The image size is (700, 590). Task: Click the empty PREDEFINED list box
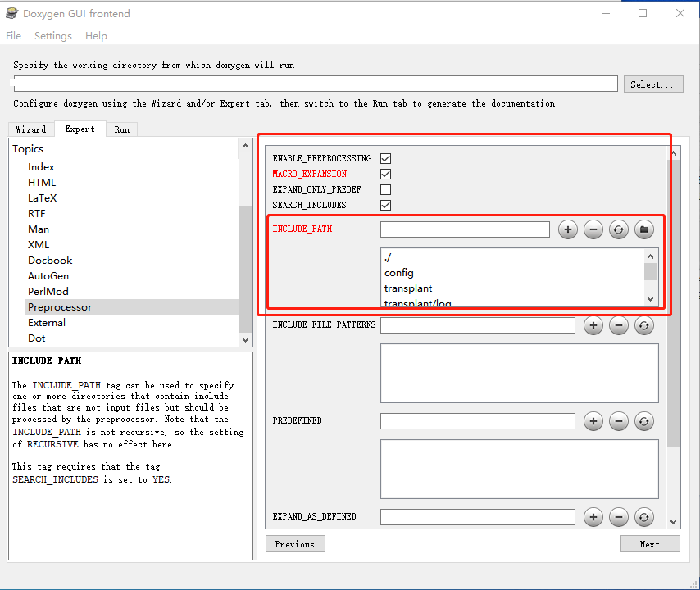519,469
